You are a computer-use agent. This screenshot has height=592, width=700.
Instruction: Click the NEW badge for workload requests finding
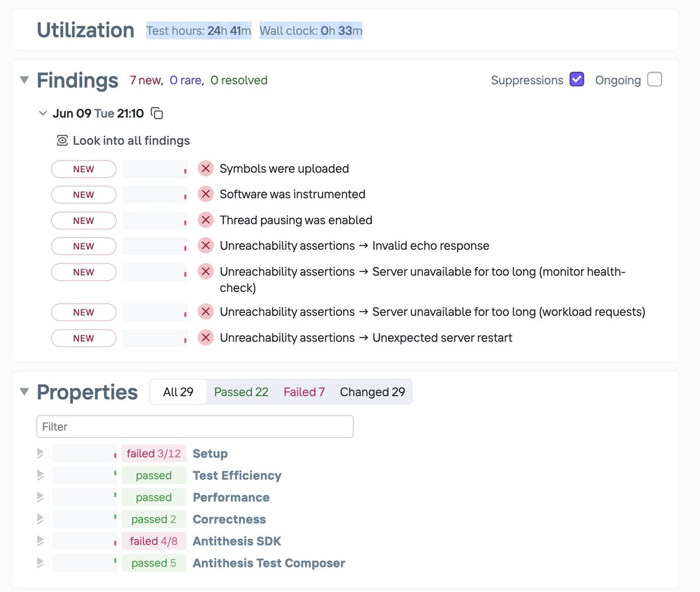pos(83,312)
